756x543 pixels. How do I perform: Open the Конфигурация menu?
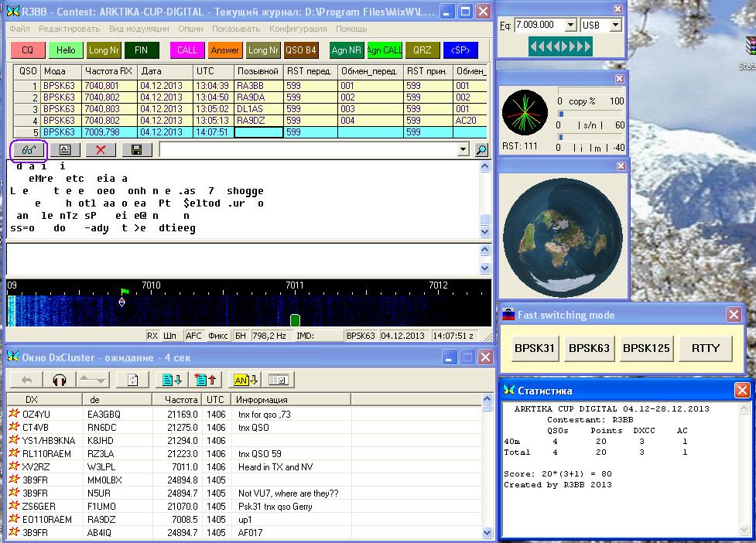pyautogui.click(x=298, y=29)
